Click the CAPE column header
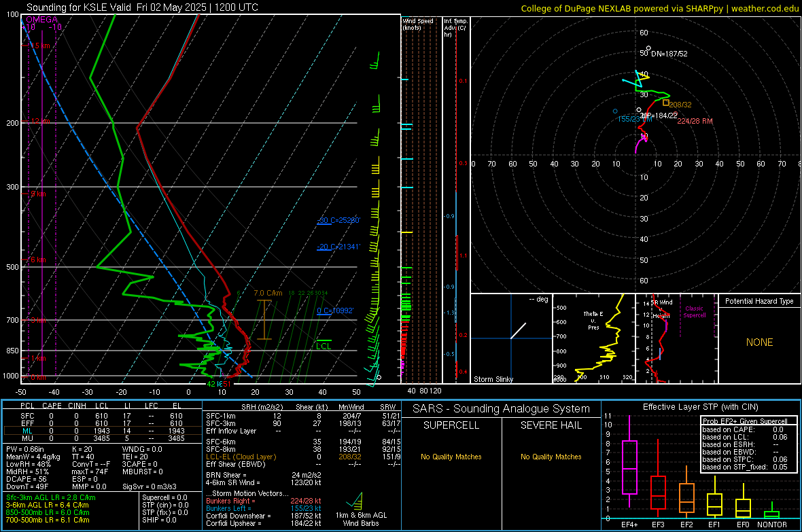This screenshot has width=802, height=532. [x=52, y=406]
